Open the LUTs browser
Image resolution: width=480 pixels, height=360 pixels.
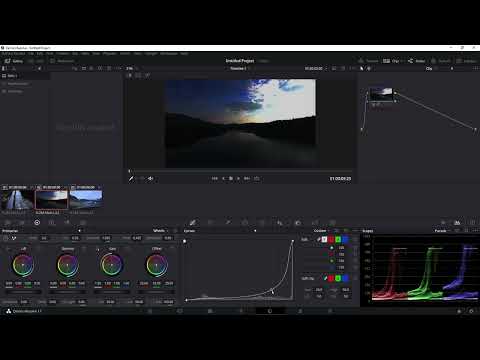click(x=36, y=61)
